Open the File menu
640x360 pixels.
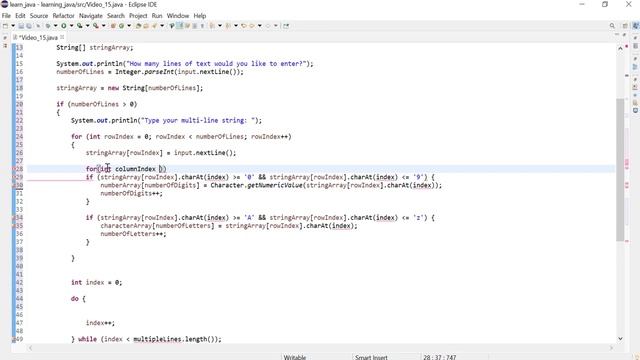(x=6, y=16)
